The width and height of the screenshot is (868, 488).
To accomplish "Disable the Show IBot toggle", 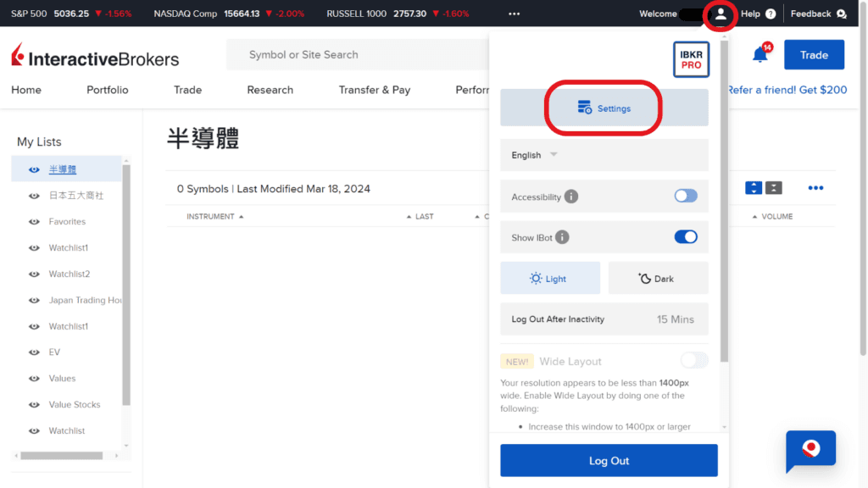I will click(x=686, y=237).
